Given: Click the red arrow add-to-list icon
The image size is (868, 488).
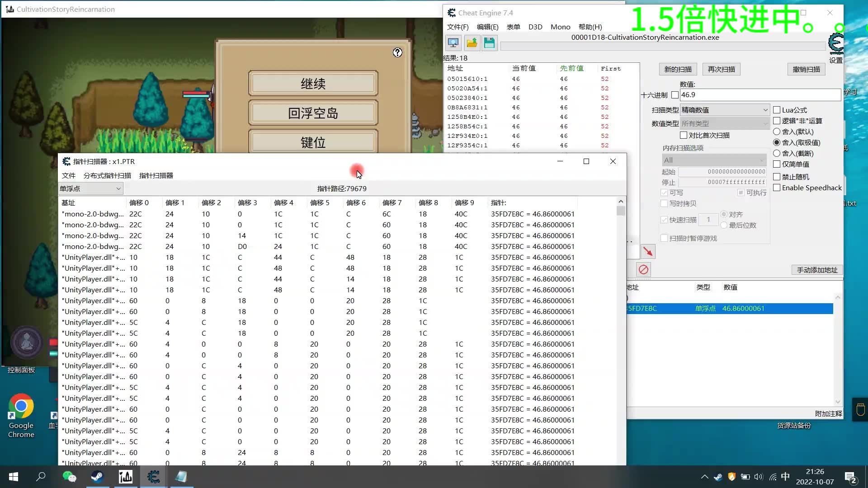Looking at the screenshot, I should pos(648,252).
